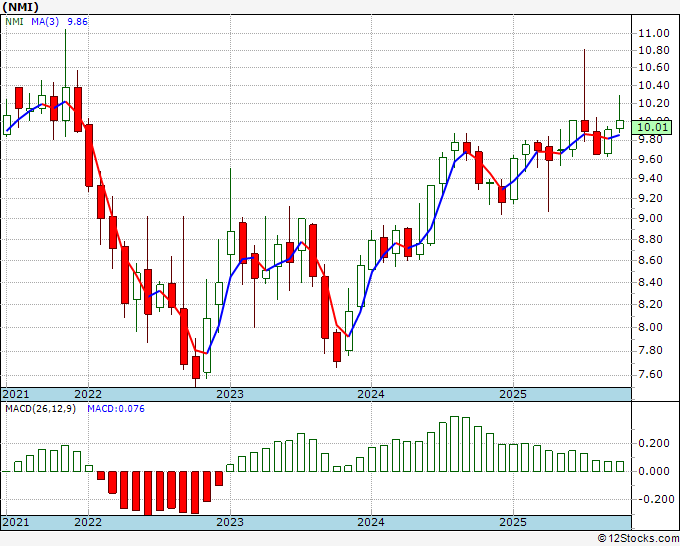This screenshot has height=546, width=680.
Task: Click the 9.86 moving average value
Action: (78, 21)
